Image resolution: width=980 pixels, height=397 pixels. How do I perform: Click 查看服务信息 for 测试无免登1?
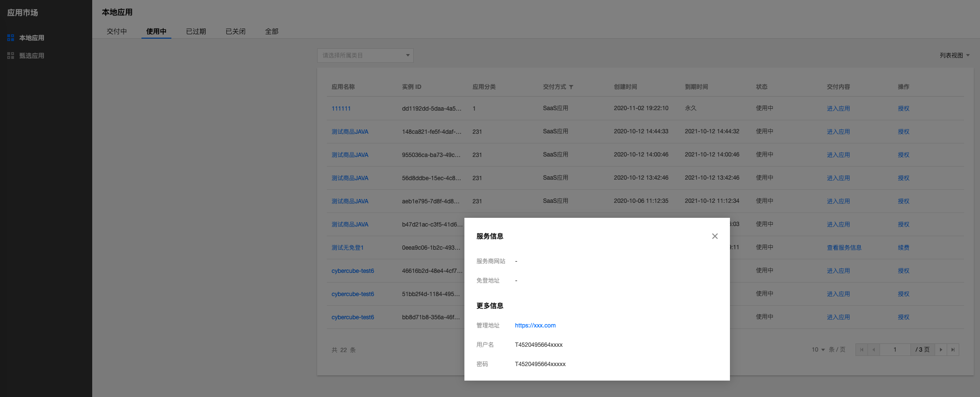coord(844,248)
